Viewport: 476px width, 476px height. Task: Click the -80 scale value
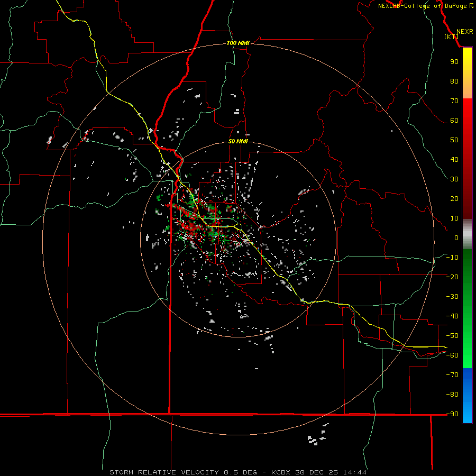(452, 395)
